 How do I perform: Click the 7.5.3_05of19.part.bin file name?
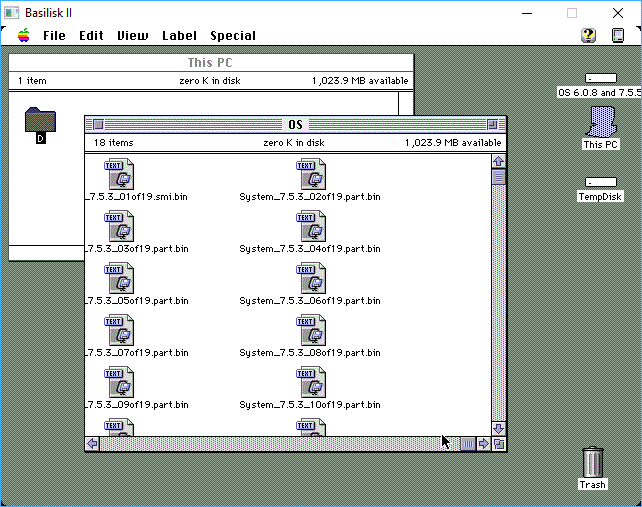(137, 301)
